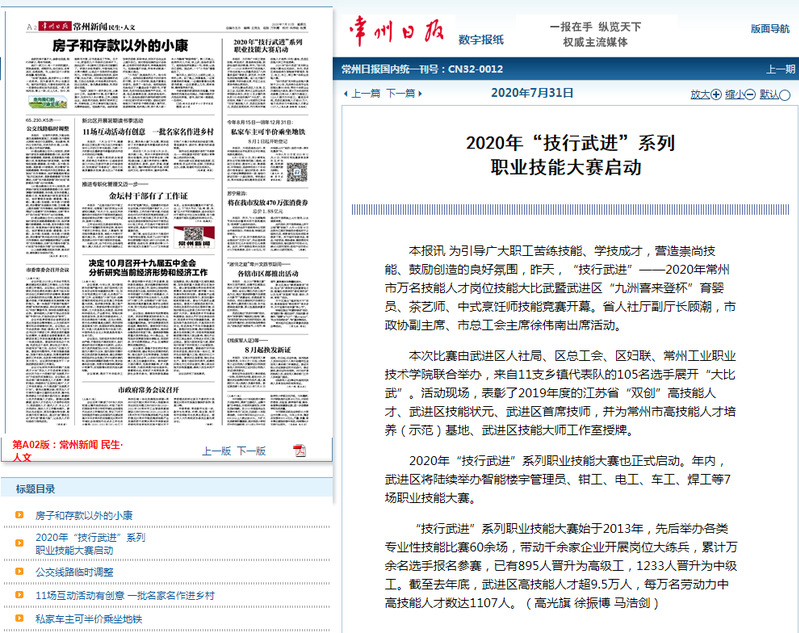Click the left arrow before 上一篇
This screenshot has width=799, height=633.
(346, 94)
